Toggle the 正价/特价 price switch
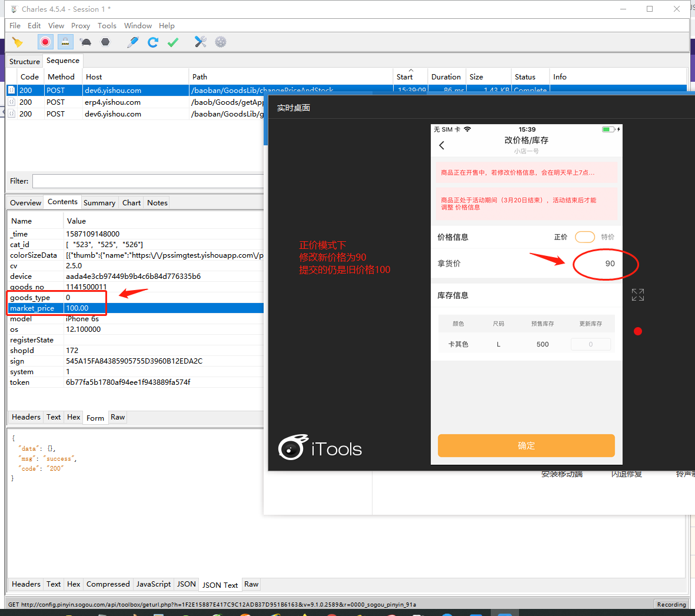The width and height of the screenshot is (695, 616). coord(584,237)
